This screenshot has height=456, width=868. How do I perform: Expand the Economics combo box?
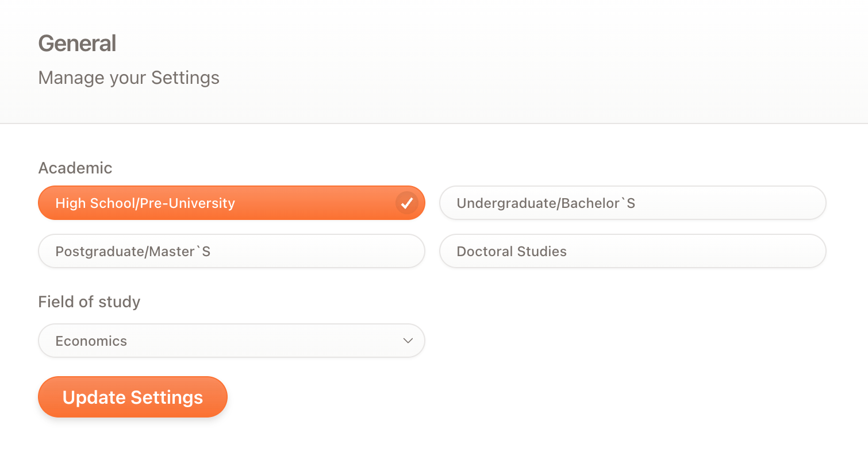[232, 341]
